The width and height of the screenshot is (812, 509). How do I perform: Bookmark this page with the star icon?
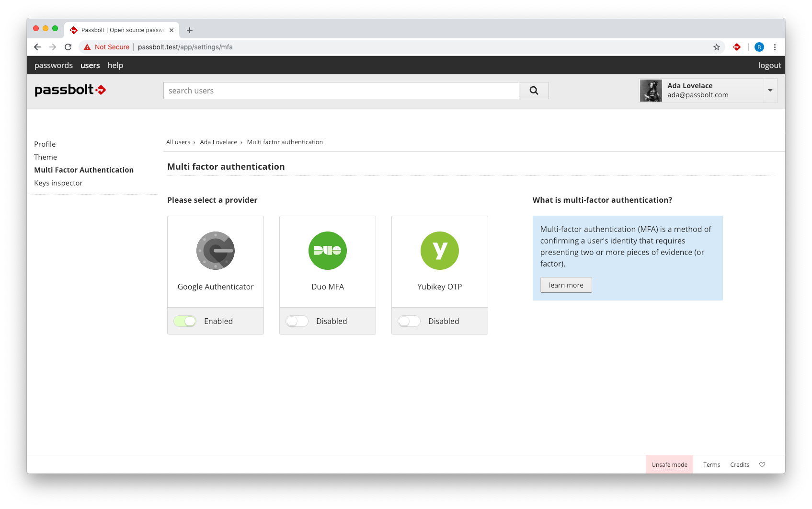click(x=717, y=47)
